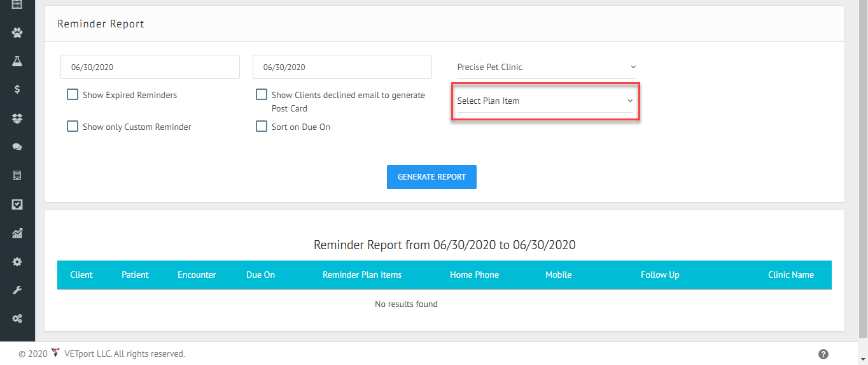The height and width of the screenshot is (365, 868).
Task: Open the receipt document icon in sidebar
Action: click(17, 175)
